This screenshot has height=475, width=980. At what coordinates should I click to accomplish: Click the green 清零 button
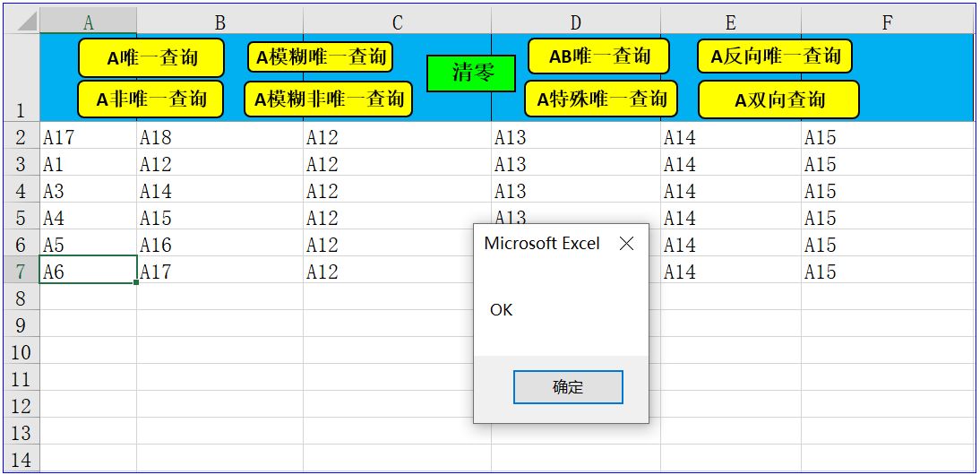tap(471, 73)
